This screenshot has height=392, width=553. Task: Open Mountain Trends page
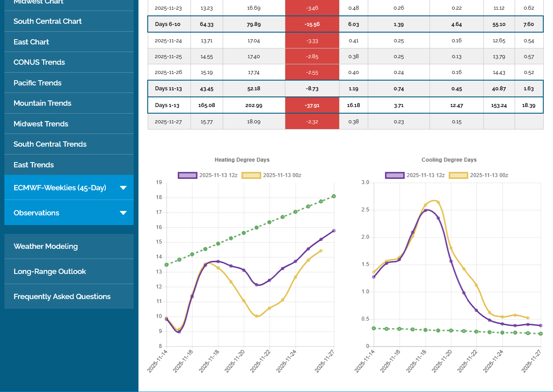[42, 103]
